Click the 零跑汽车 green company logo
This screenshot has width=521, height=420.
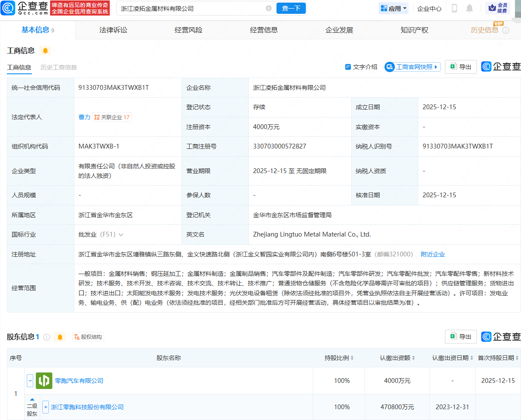[44, 381]
